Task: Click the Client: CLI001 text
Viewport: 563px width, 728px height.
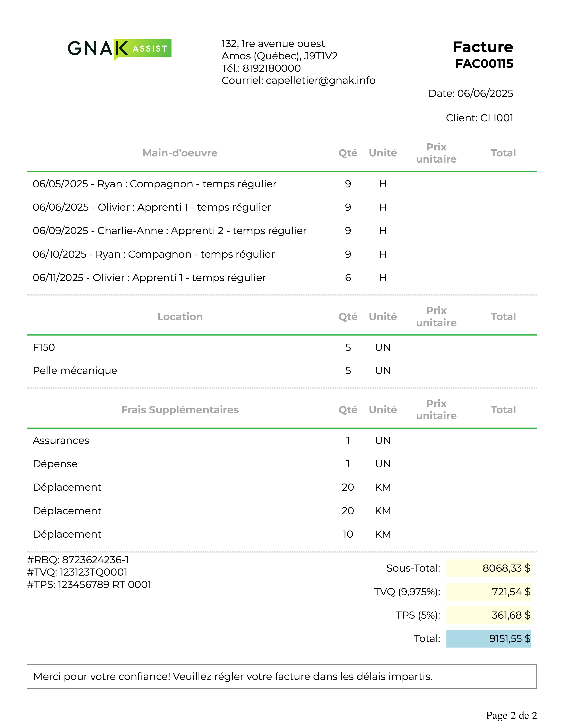Action: pyautogui.click(x=479, y=118)
